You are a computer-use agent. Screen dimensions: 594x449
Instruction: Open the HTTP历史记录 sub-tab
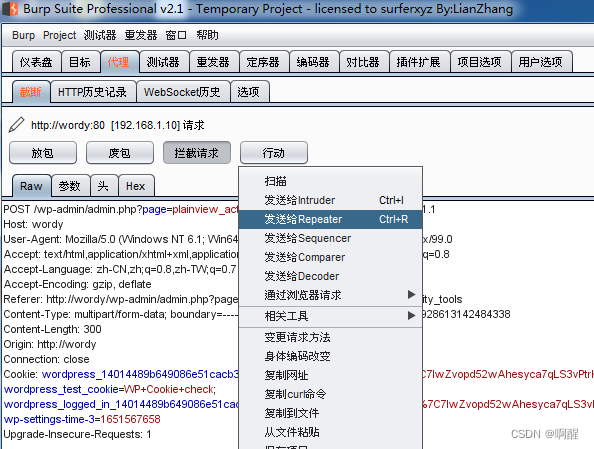pyautogui.click(x=93, y=92)
